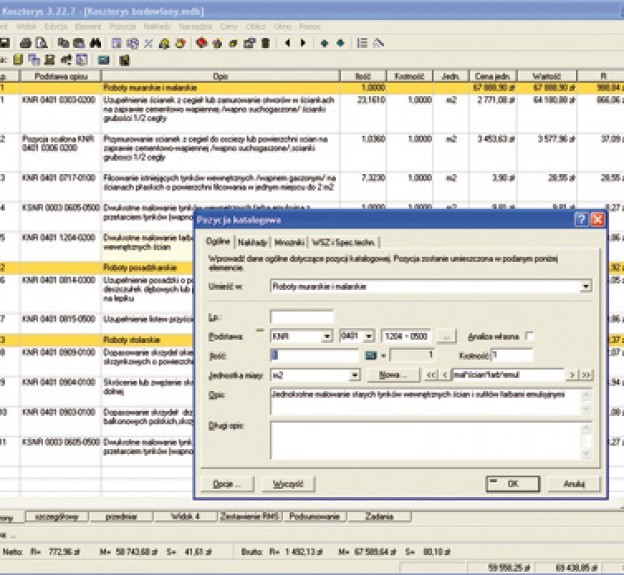Open the Zadania bottom tab
Viewport: 624px width, 575px height.
click(x=379, y=517)
